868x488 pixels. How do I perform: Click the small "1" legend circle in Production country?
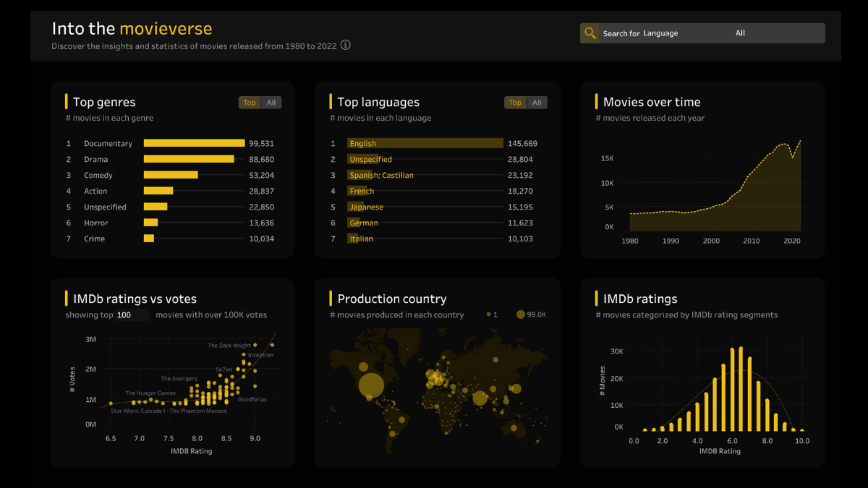point(488,314)
